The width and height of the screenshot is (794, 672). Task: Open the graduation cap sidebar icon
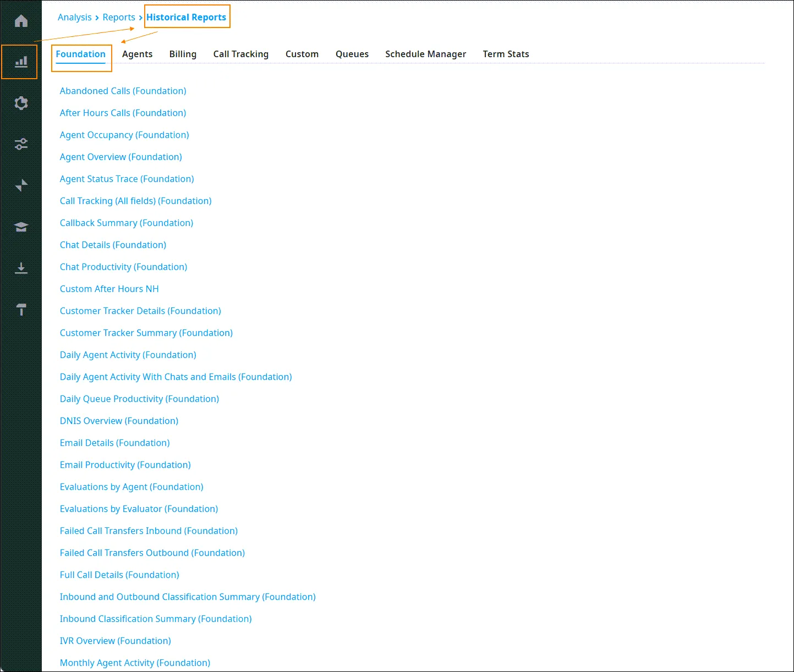pos(21,227)
